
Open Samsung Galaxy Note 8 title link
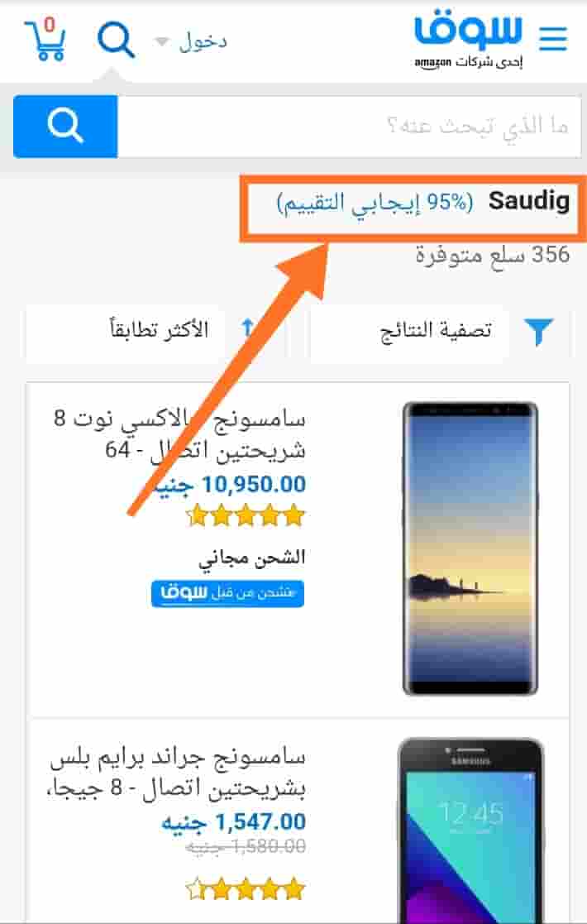pos(179,435)
